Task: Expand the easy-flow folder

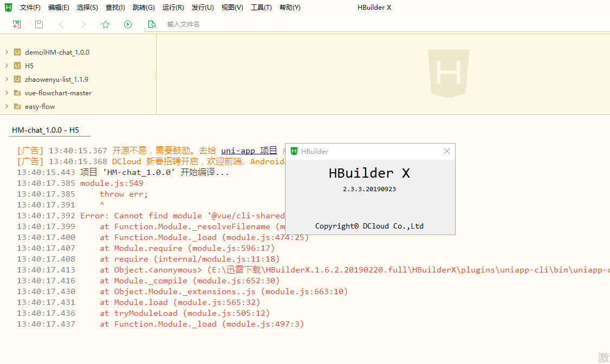Action: coord(7,106)
